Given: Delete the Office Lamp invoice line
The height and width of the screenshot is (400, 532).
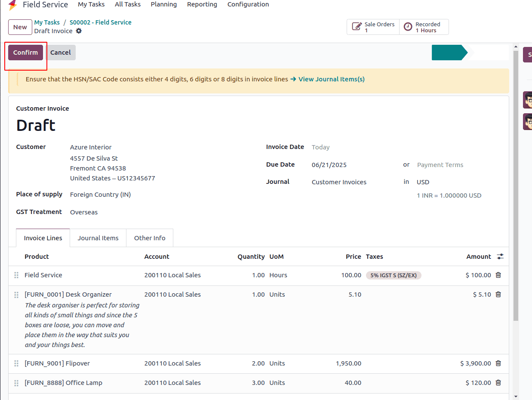Looking at the screenshot, I should click(x=498, y=383).
